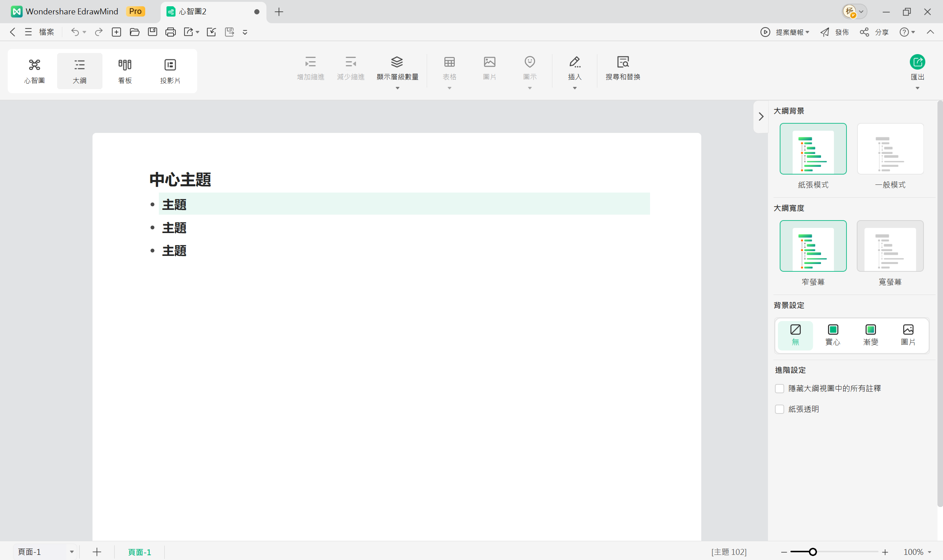Enable the 紙張透明 checkbox
Screen dimensions: 943x560
coord(780,409)
